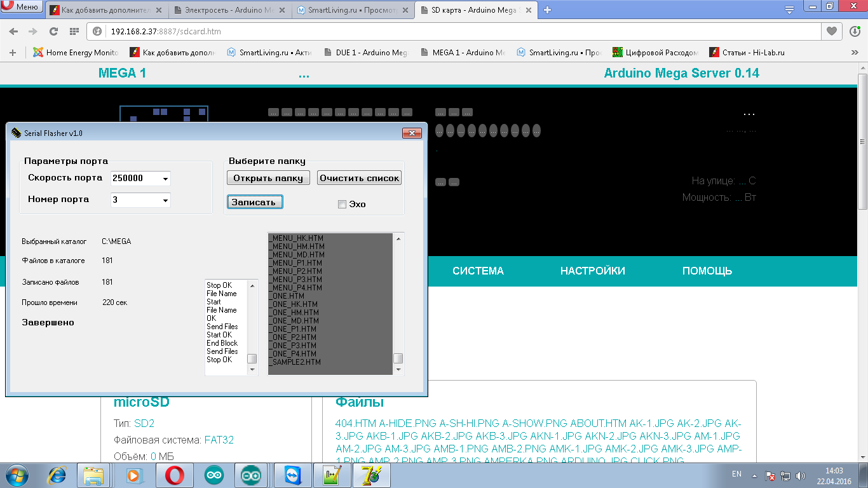Select the SD карта browser tab
This screenshot has width=868, height=488.
477,10
